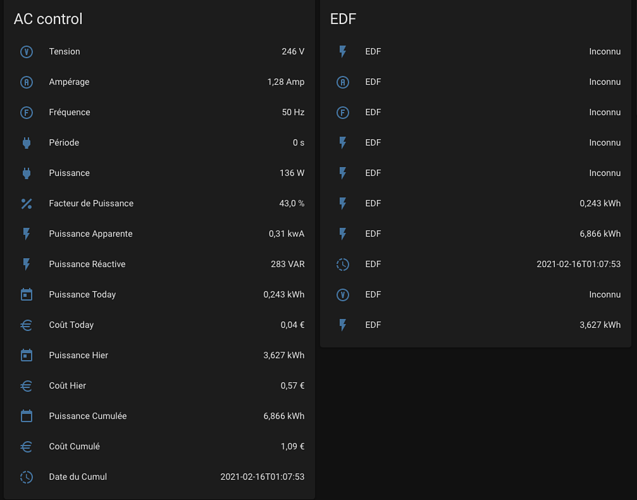This screenshot has height=500, width=637.
Task: Open the Puissance Hier entity details
Action: click(78, 355)
